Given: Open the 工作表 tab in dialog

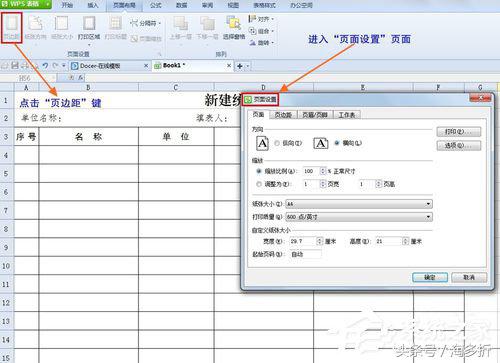Looking at the screenshot, I should click(347, 115).
